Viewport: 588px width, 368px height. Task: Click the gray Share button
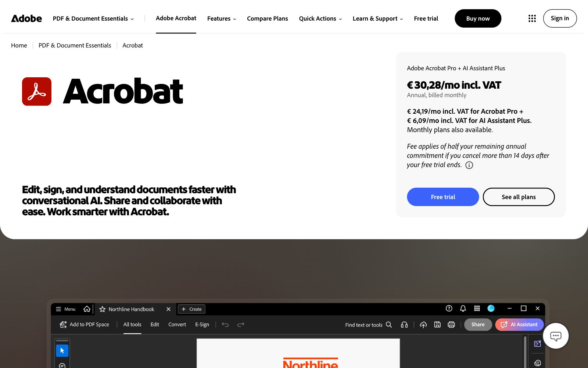(478, 325)
